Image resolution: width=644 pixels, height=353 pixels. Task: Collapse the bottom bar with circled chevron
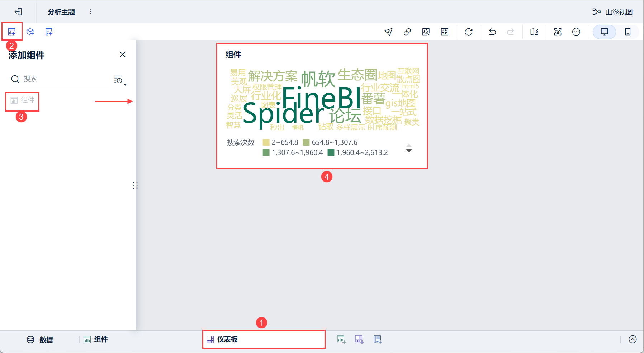633,339
